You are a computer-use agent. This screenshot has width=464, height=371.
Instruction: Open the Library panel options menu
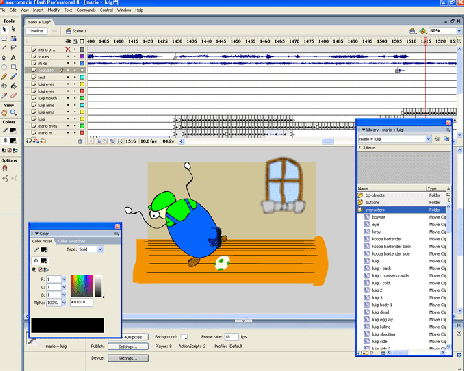point(448,130)
